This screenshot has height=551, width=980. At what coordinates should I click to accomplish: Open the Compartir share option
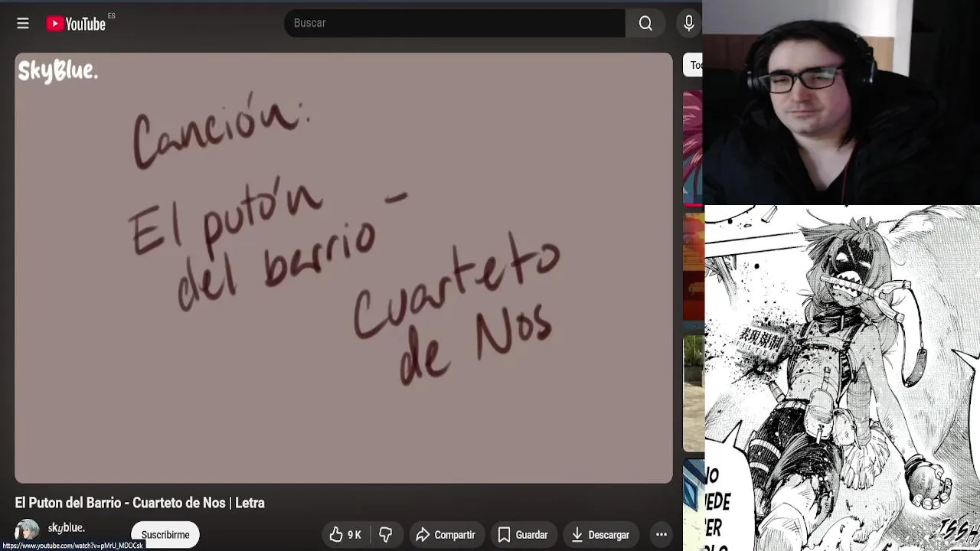pos(446,535)
